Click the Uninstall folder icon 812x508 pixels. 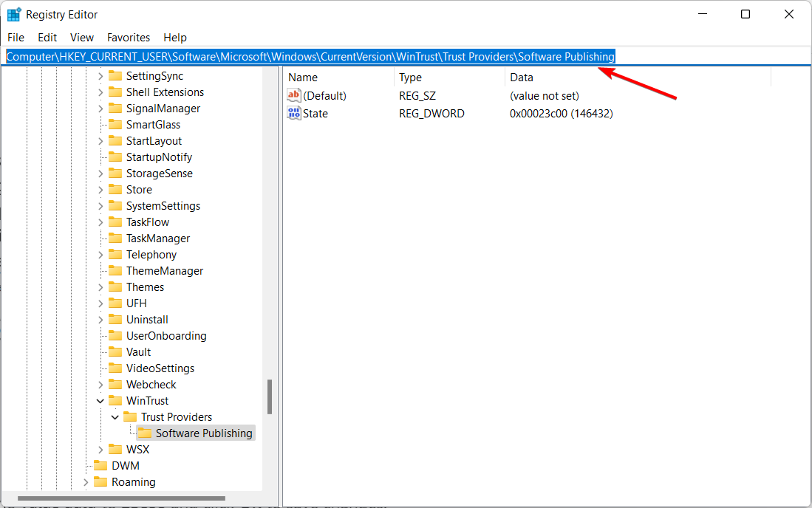[x=115, y=320]
